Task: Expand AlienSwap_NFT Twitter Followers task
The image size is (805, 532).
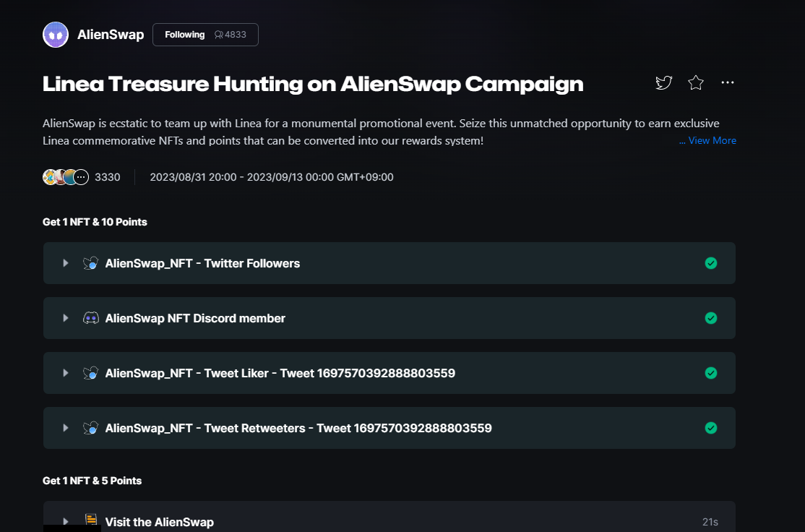Action: (x=66, y=263)
